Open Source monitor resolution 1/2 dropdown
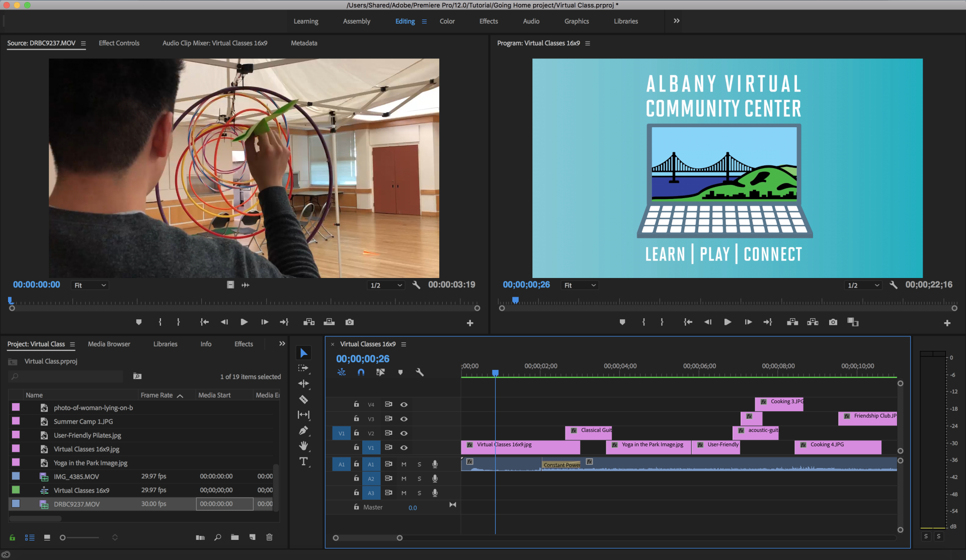Viewport: 966px width, 560px height. coord(386,285)
